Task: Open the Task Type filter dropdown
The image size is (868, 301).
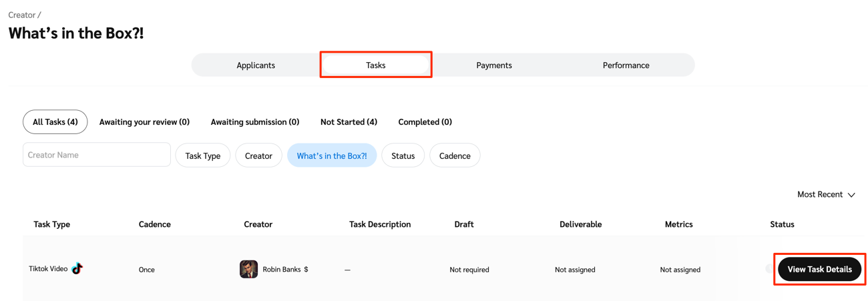Action: pyautogui.click(x=202, y=156)
